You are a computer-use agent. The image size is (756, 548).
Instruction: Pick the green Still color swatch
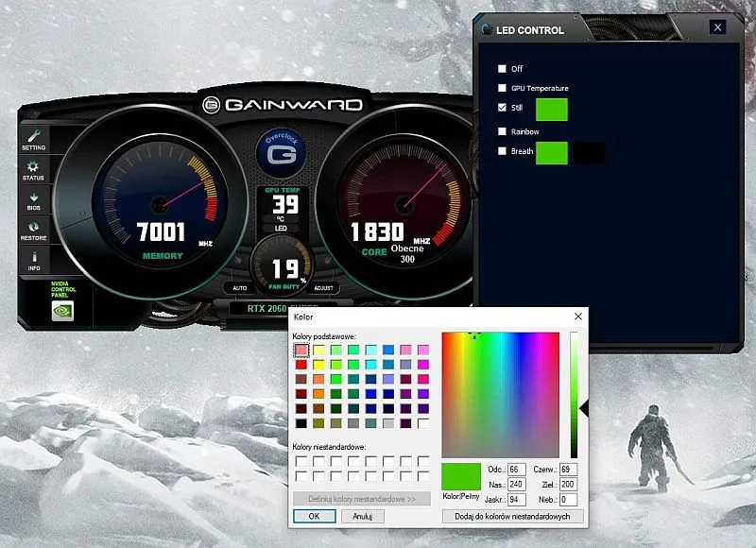[551, 109]
